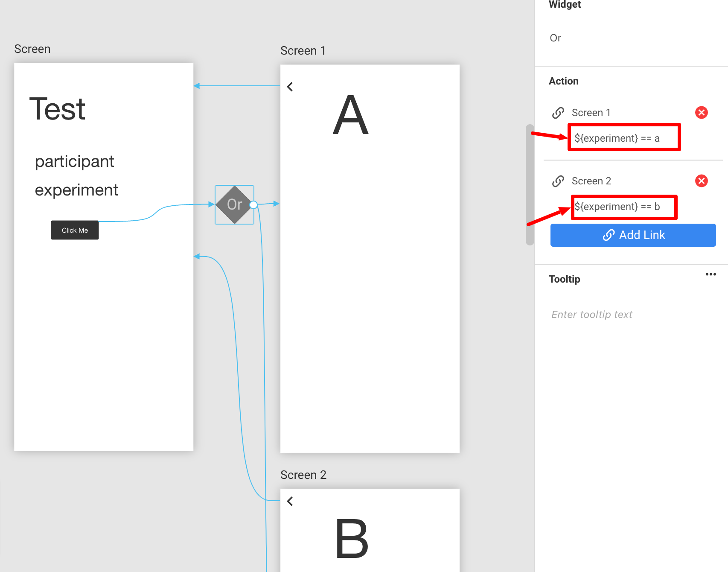Click the link icon next to Screen 2

[558, 181]
